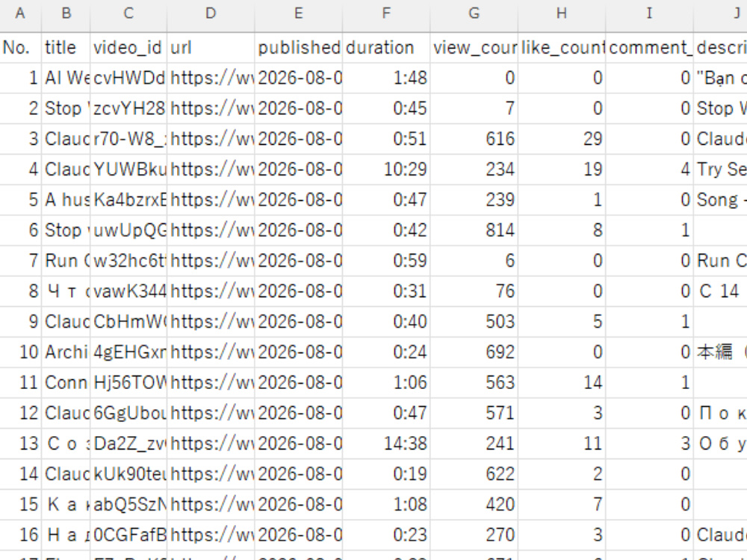Click the 'video_id' header cell

click(x=128, y=48)
